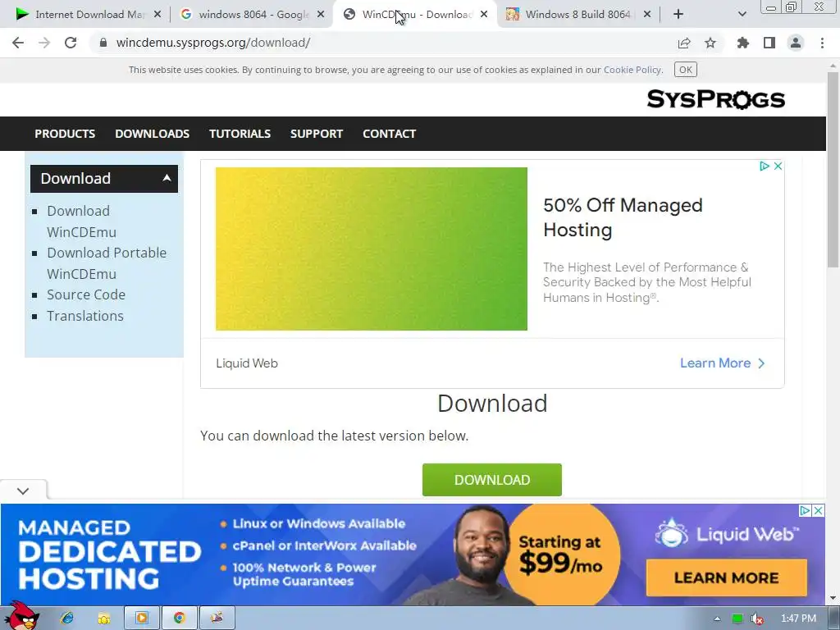Open Chrome extensions puzzle icon
Image resolution: width=840 pixels, height=630 pixels.
[743, 43]
